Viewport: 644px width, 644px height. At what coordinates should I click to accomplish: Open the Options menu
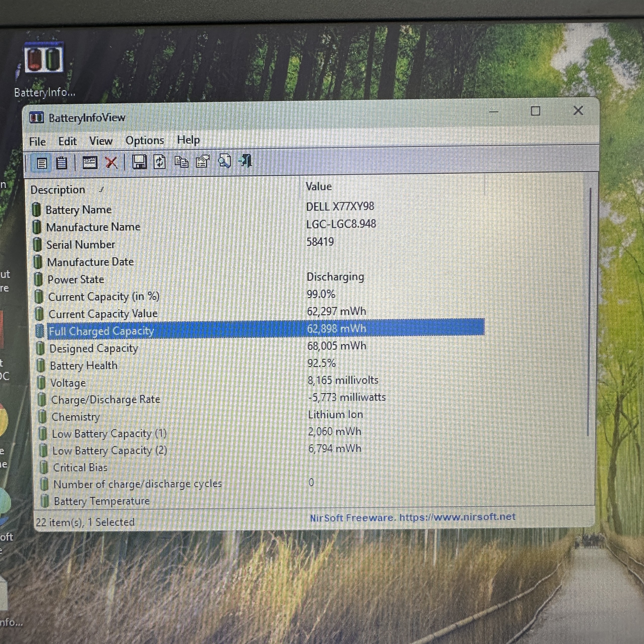tap(145, 140)
